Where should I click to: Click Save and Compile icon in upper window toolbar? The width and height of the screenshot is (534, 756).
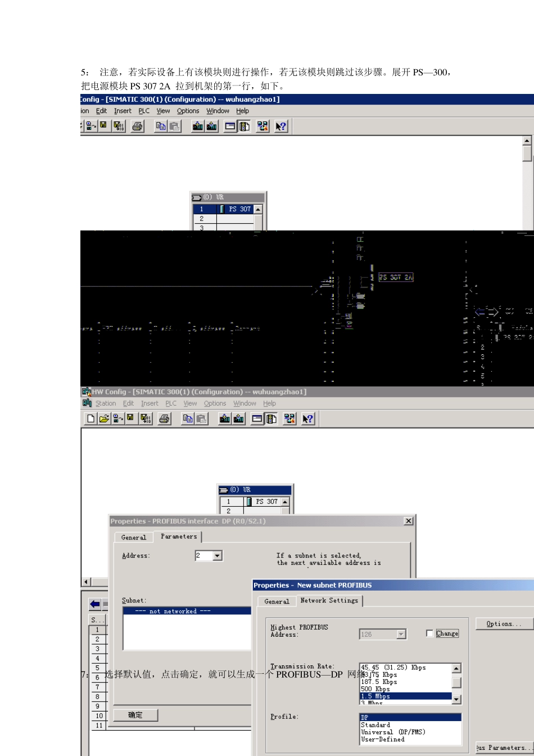coord(119,126)
